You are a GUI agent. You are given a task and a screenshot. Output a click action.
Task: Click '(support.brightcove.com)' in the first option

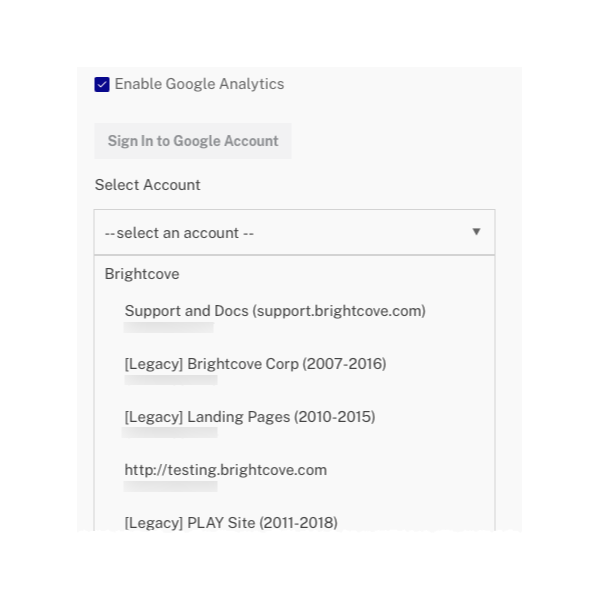pos(340,311)
